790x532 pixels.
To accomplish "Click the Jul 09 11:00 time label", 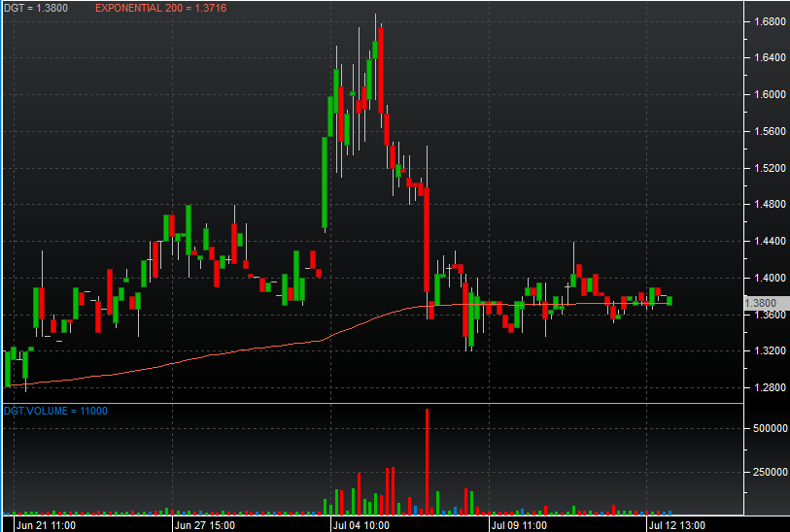I will pyautogui.click(x=518, y=524).
